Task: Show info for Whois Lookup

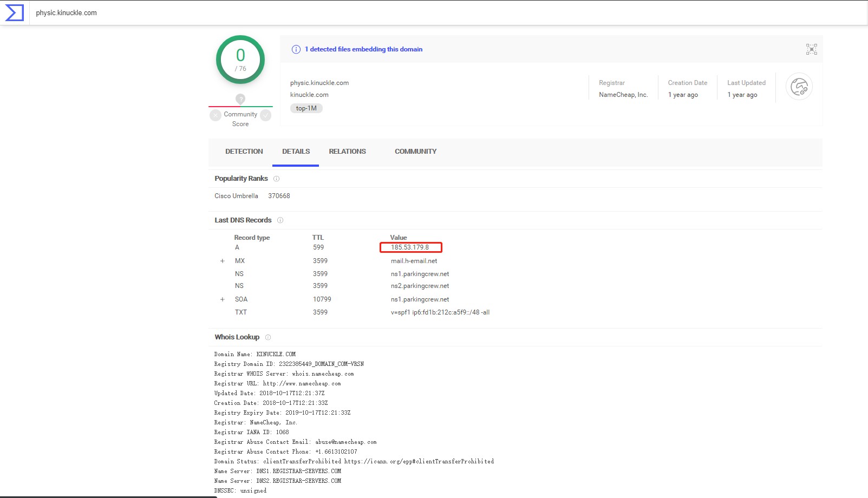Action: [x=268, y=337]
